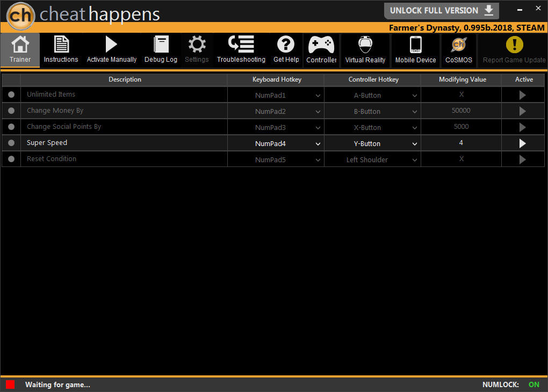This screenshot has width=548, height=392.
Task: Toggle the Change Money By status dot
Action: (11, 111)
